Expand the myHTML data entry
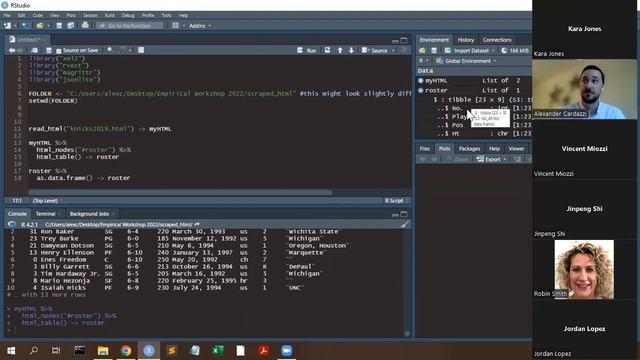Viewport: 640px width, 360px height. coord(421,80)
